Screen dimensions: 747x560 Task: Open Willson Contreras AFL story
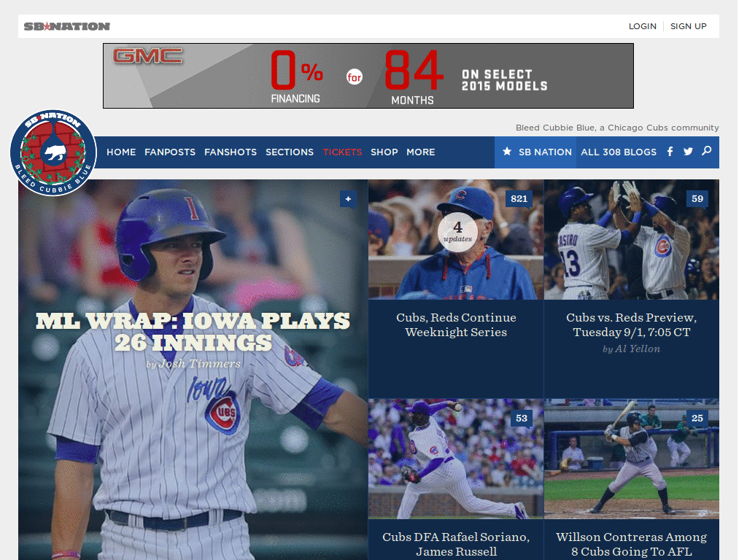[631, 544]
